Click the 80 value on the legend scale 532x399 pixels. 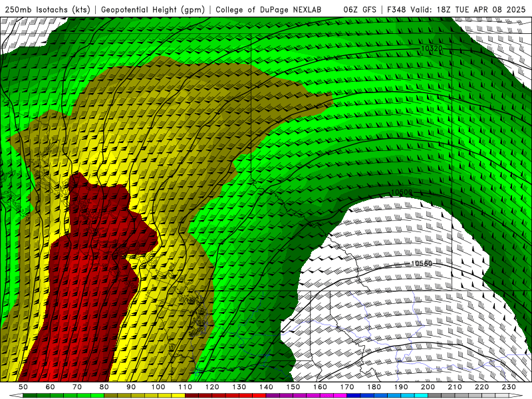point(104,387)
